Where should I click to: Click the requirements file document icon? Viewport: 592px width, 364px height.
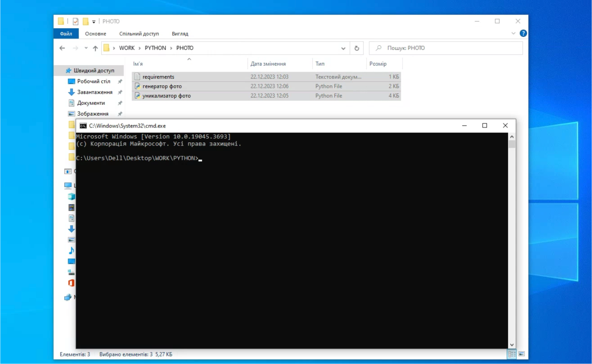137,77
